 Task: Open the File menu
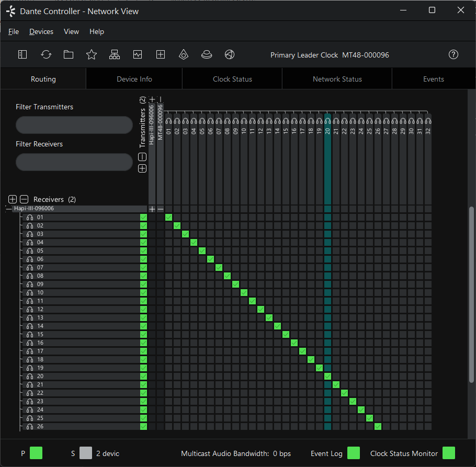click(x=14, y=31)
